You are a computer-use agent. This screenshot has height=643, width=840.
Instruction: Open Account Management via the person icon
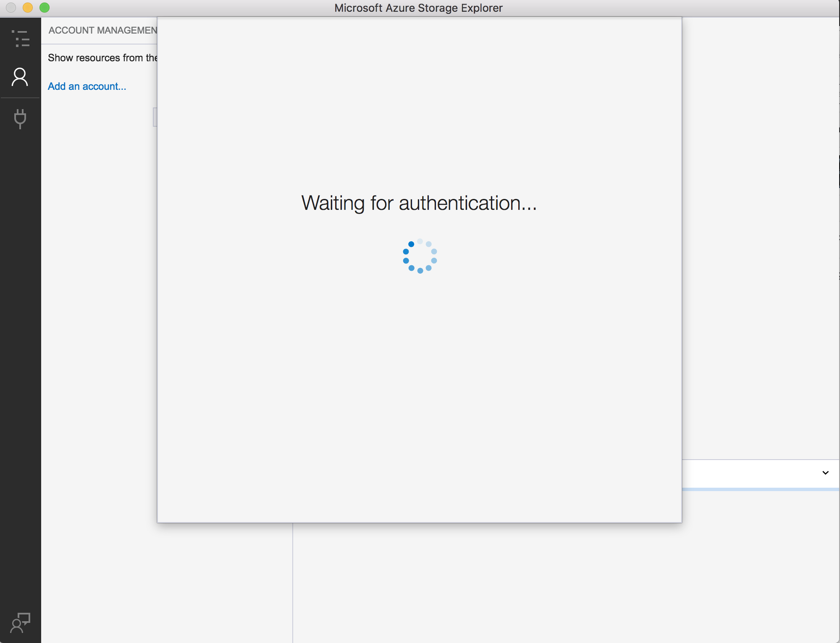[x=20, y=76]
